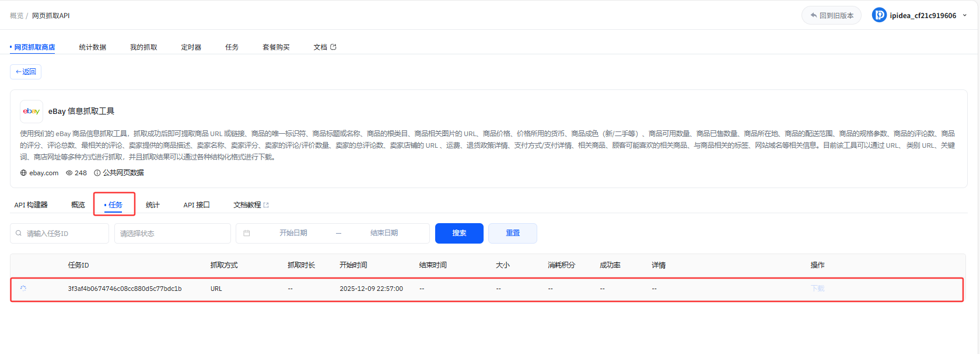Open the 请选择状态 status dropdown
This screenshot has height=354, width=980.
[173, 233]
